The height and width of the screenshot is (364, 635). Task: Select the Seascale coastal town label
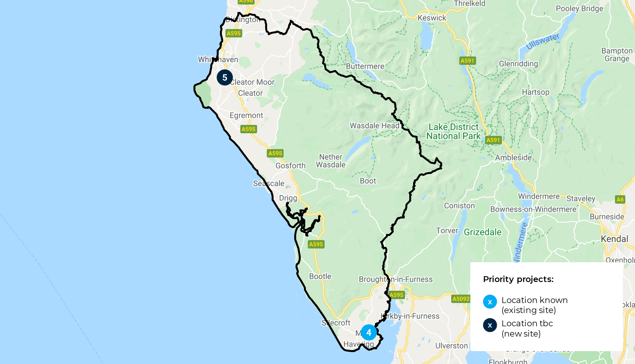pos(269,183)
